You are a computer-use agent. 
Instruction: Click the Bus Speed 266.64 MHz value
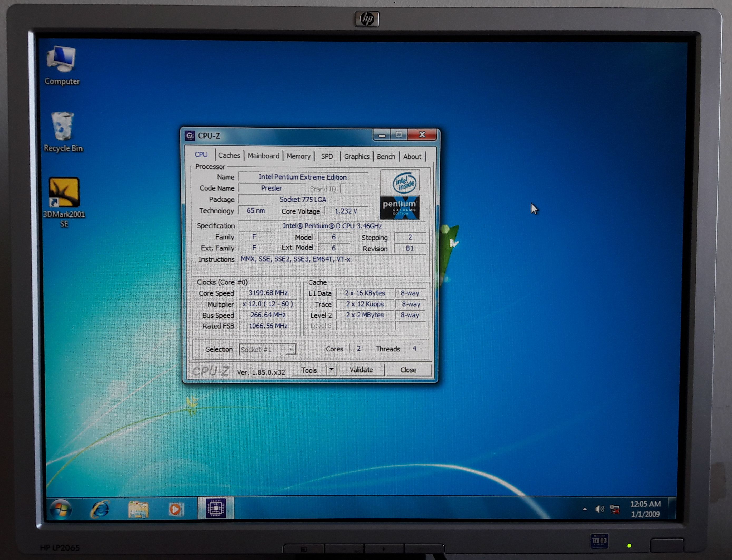[x=268, y=315]
